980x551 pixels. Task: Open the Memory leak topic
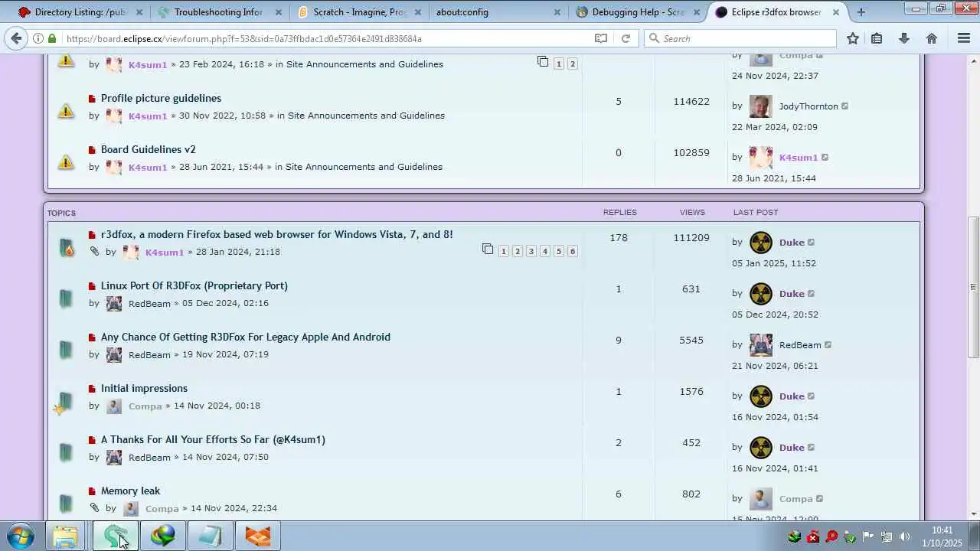pyautogui.click(x=131, y=491)
